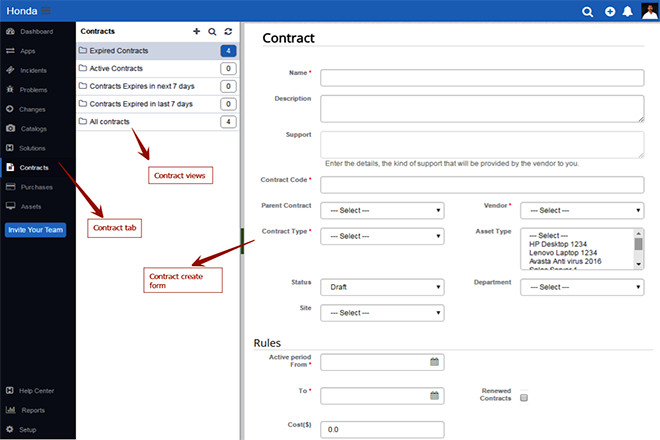The height and width of the screenshot is (440, 660).
Task: Tick the Renewed Contracts checkbox
Action: (524, 397)
